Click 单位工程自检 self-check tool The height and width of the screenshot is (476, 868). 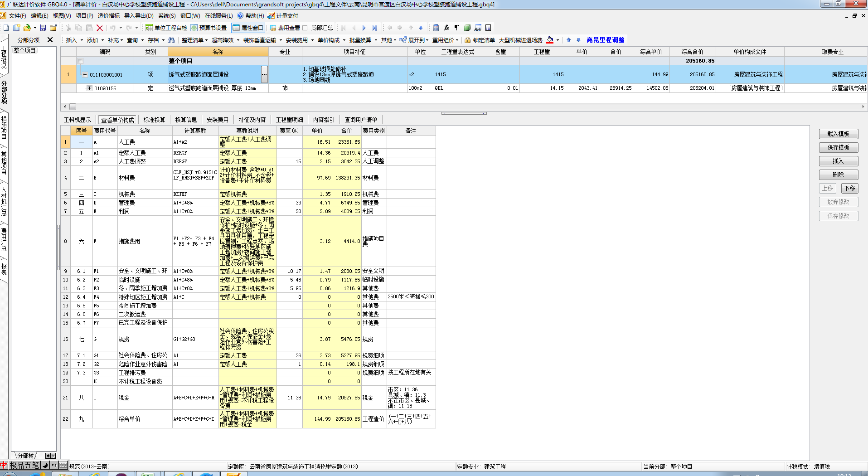point(166,28)
